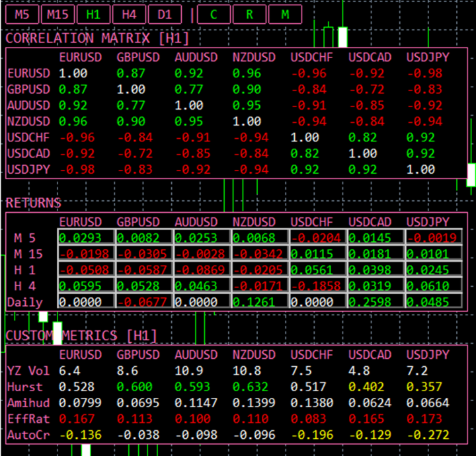Viewport: 476px width, 456px height.
Task: Click USDCHF row, USDCAD column correlation 0.82
Action: pyautogui.click(x=362, y=137)
